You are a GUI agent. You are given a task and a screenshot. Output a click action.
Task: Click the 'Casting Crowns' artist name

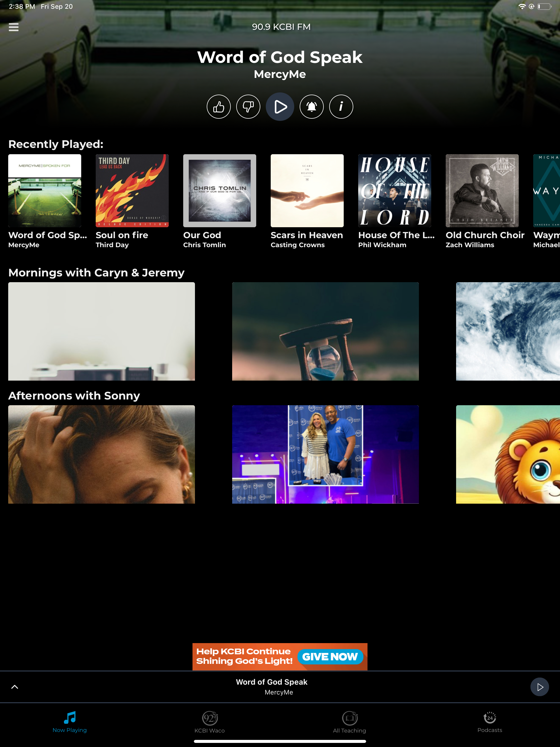(x=297, y=245)
